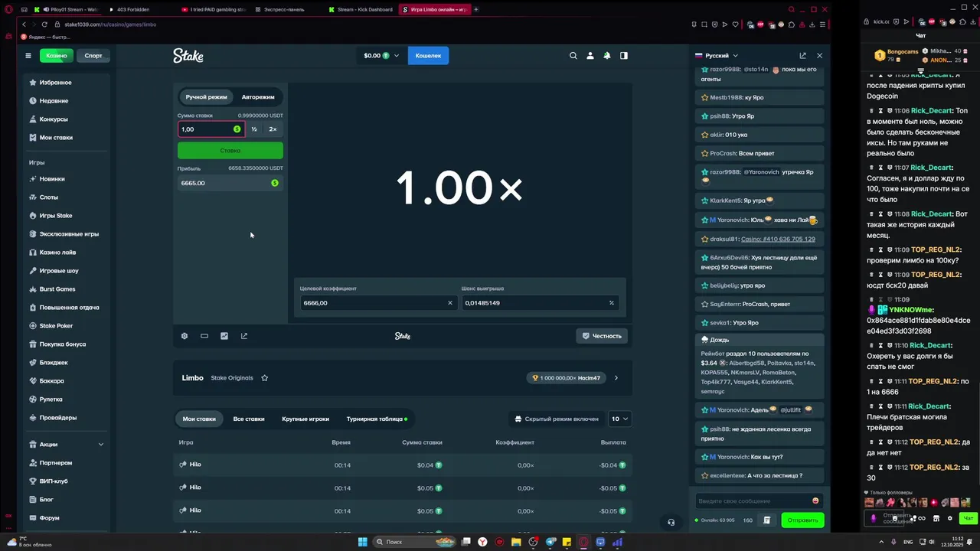Select the Турнирная таблица tab
The height and width of the screenshot is (551, 980).
[377, 419]
